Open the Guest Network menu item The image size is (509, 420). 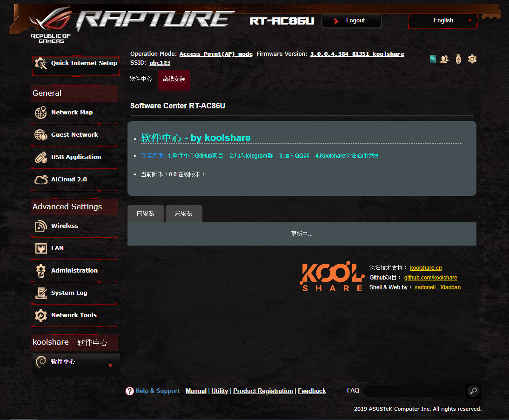[x=74, y=135]
